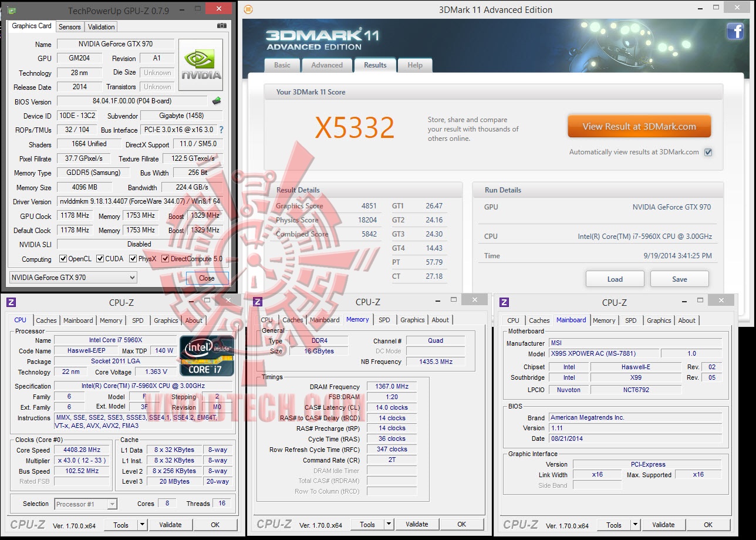Open the Memory tab in the CPU-Z mainboard window
The width and height of the screenshot is (756, 540).
click(604, 320)
